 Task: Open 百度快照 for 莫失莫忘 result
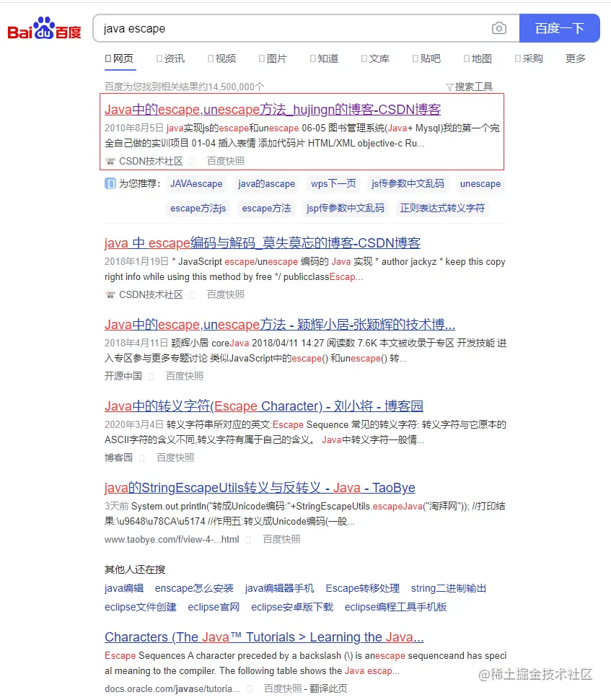pyautogui.click(x=225, y=294)
